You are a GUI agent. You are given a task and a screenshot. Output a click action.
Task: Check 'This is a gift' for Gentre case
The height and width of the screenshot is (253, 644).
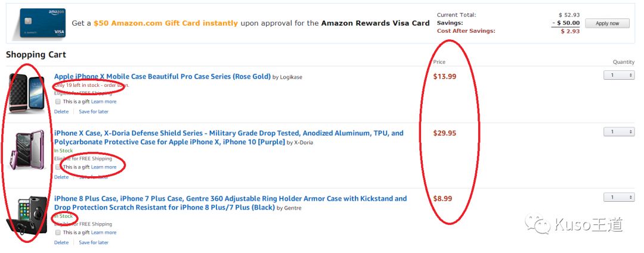point(58,233)
